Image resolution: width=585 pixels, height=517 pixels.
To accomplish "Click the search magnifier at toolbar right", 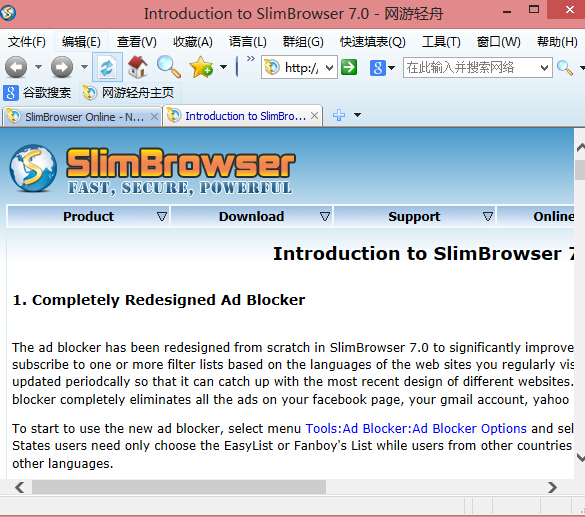I will (x=564, y=68).
